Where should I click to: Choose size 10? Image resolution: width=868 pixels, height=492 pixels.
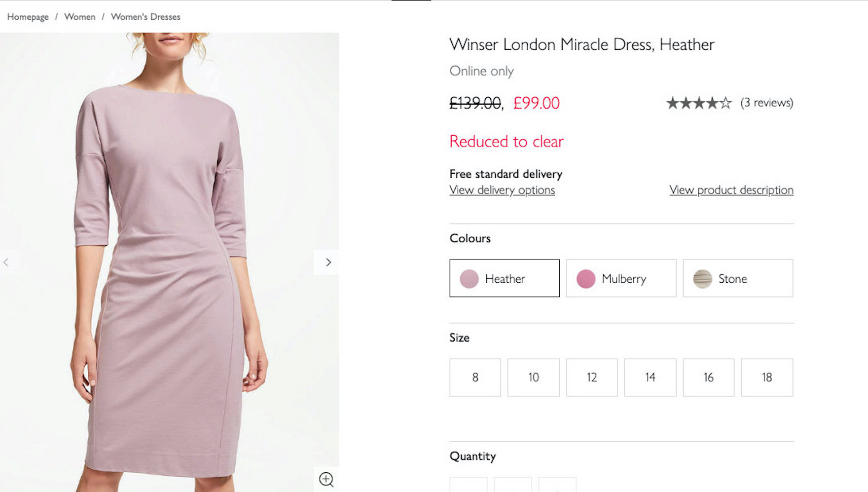[533, 378]
